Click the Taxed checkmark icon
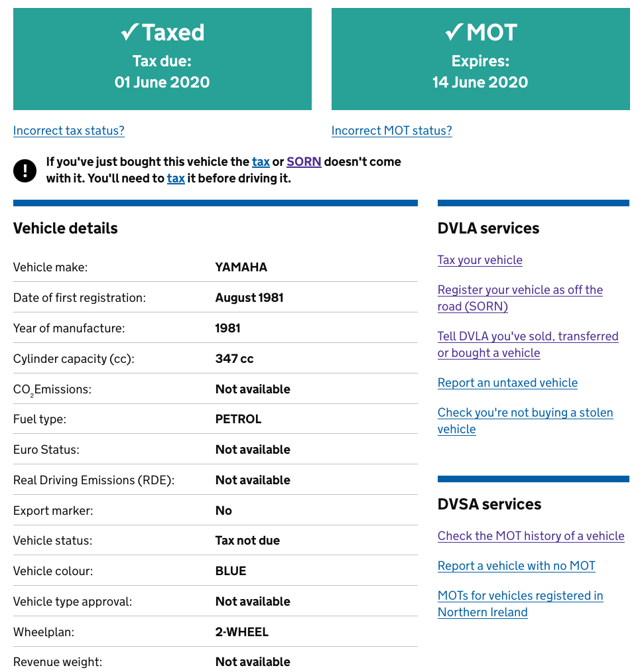The width and height of the screenshot is (642, 672). click(x=129, y=32)
